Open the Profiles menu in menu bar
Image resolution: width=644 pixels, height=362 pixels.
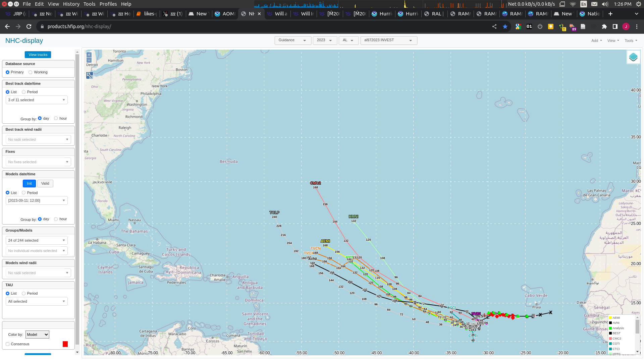108,4
